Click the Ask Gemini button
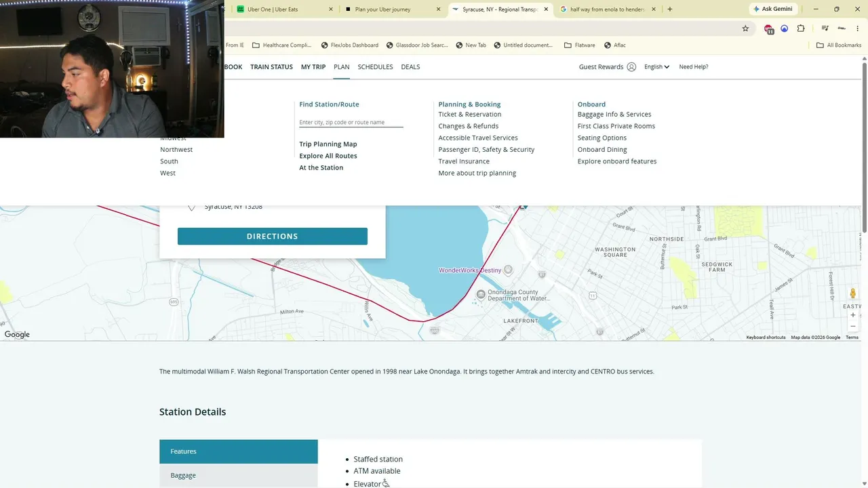The width and height of the screenshot is (868, 488). coord(772,9)
